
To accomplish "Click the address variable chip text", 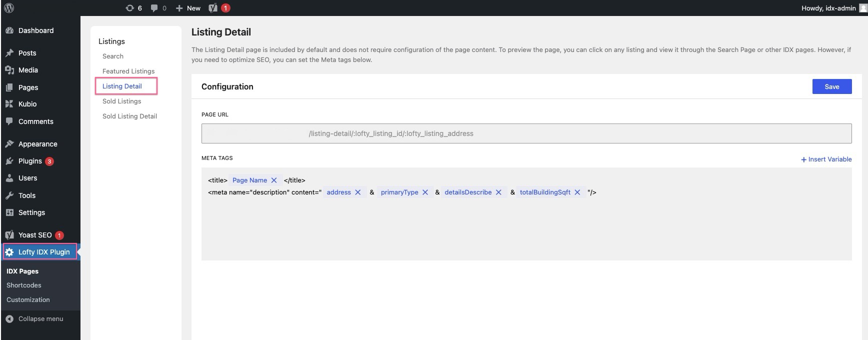I will [339, 192].
